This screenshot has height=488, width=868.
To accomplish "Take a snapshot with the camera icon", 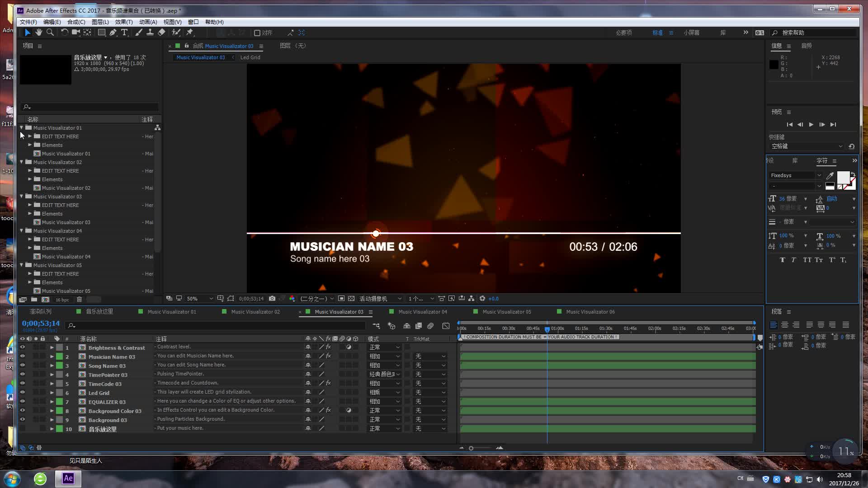I will click(x=272, y=299).
